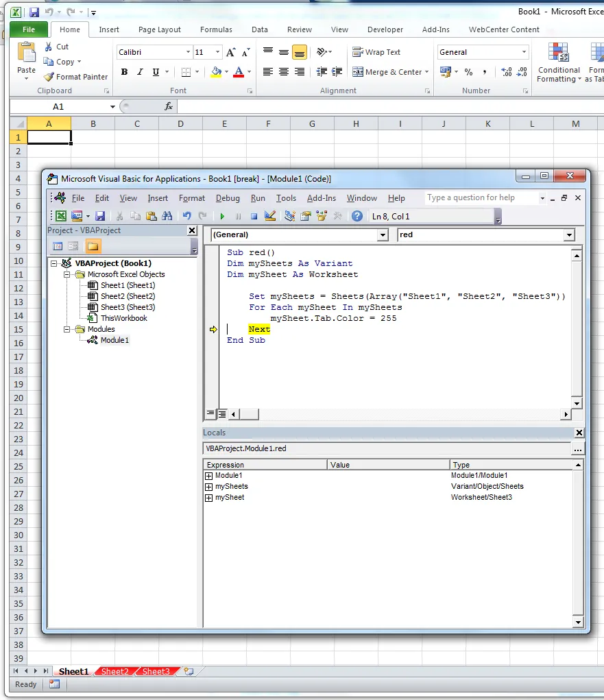Click the Find binoculars icon in VBA toolbar
This screenshot has width=604, height=700.
[167, 217]
